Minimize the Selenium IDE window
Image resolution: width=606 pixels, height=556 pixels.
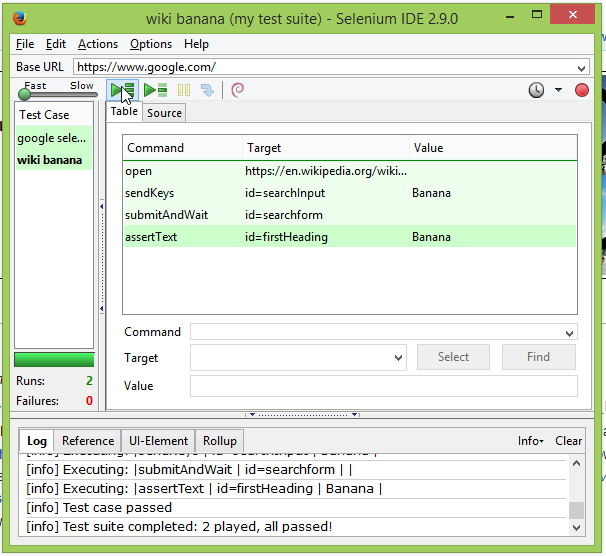(510, 17)
